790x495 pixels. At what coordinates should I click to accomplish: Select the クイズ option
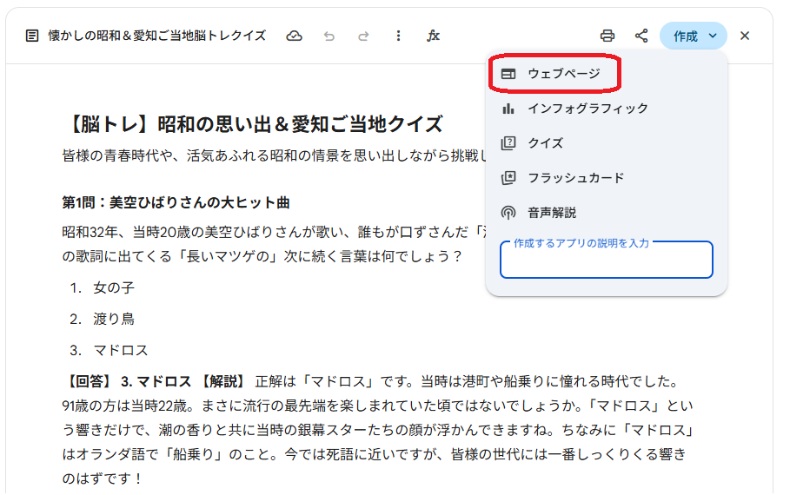(x=545, y=143)
